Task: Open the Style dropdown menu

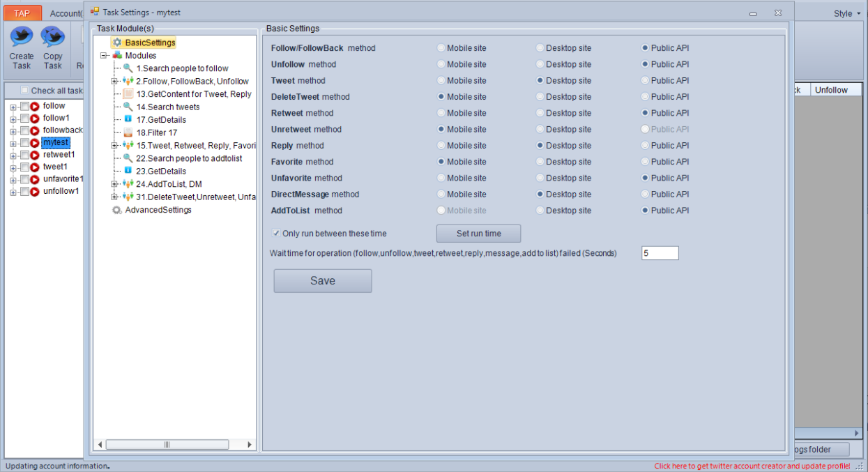Action: tap(847, 13)
